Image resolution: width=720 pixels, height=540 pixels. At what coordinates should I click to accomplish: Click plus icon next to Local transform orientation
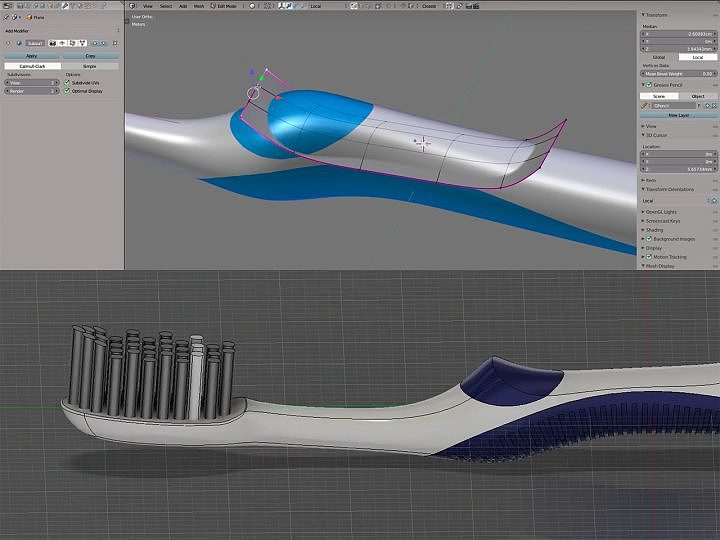[x=714, y=201]
